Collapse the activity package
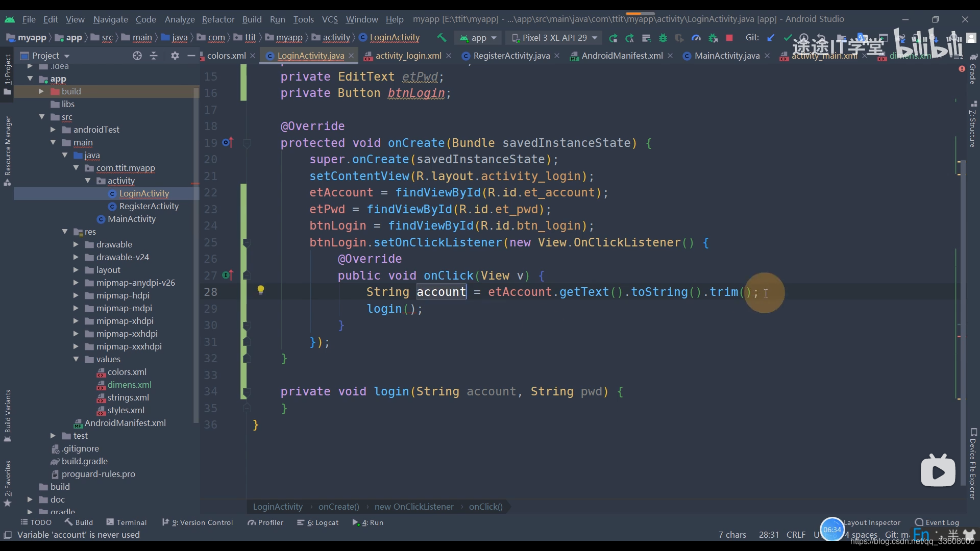Viewport: 980px width, 551px height. coord(88,181)
